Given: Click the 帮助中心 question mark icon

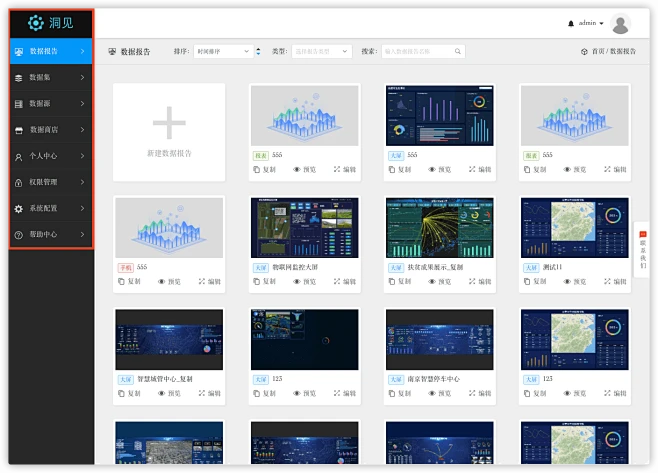Looking at the screenshot, I should 19,235.
